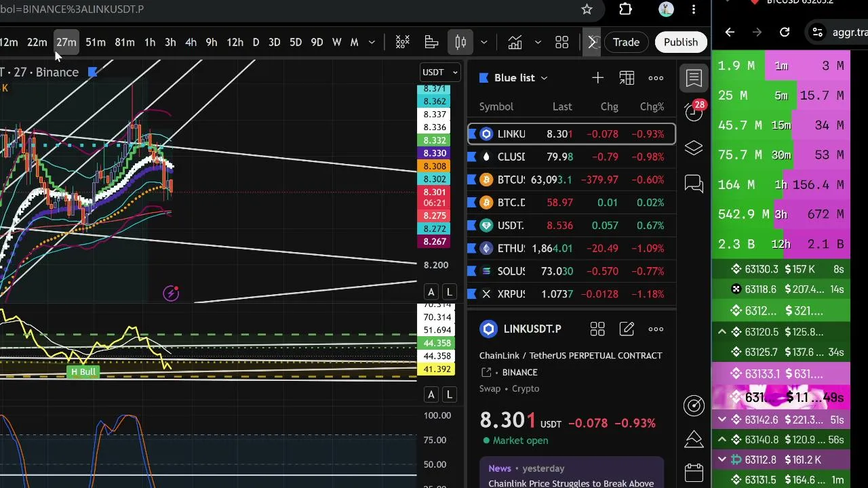Open LINKUSDT.P details more options dots
The width and height of the screenshot is (868, 488).
pyautogui.click(x=656, y=329)
